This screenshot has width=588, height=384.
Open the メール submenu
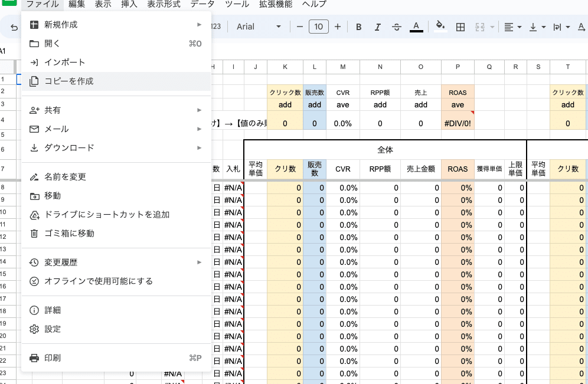(116, 129)
